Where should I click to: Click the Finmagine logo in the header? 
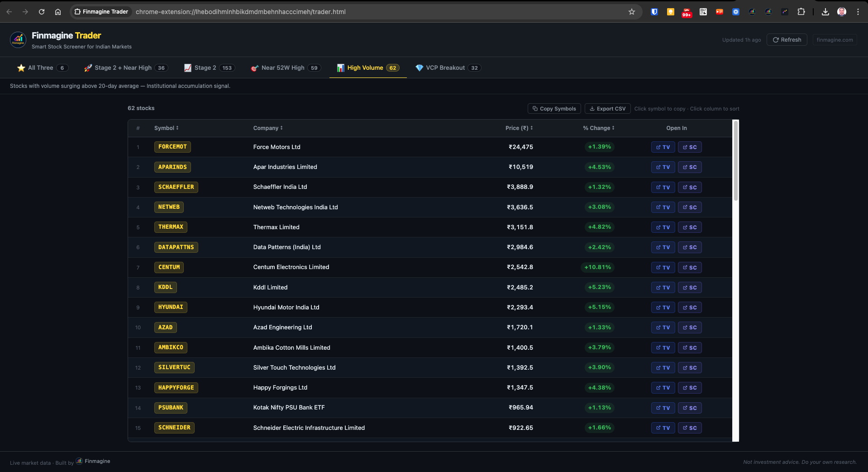coord(18,39)
